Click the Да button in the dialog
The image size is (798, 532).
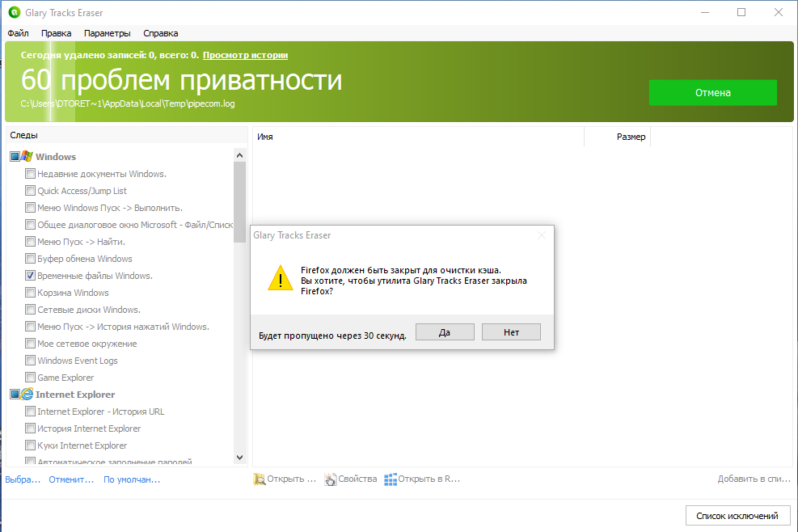click(x=445, y=331)
